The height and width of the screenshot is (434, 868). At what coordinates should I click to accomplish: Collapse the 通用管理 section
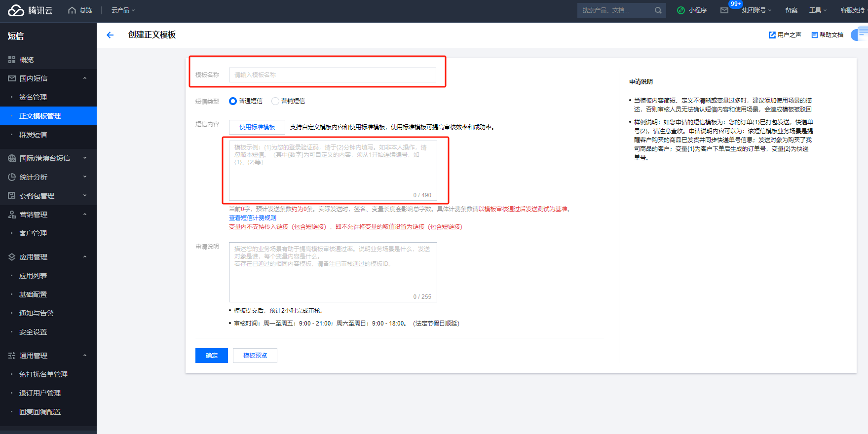pyautogui.click(x=85, y=356)
